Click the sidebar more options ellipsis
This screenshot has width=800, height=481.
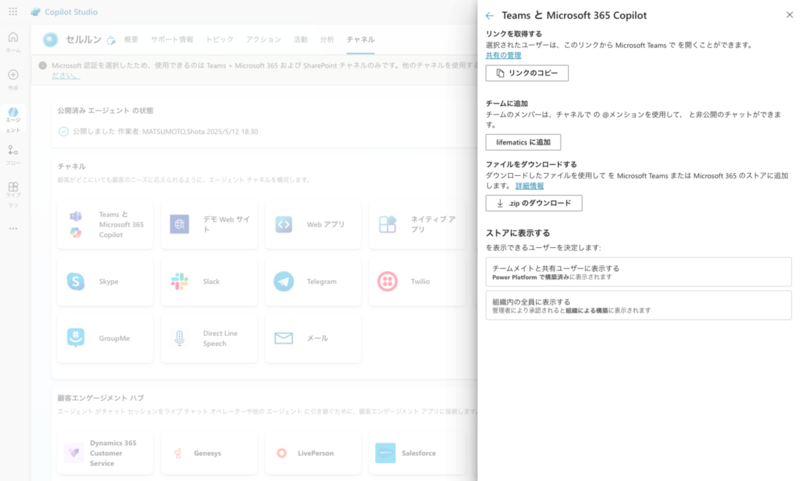[x=13, y=229]
